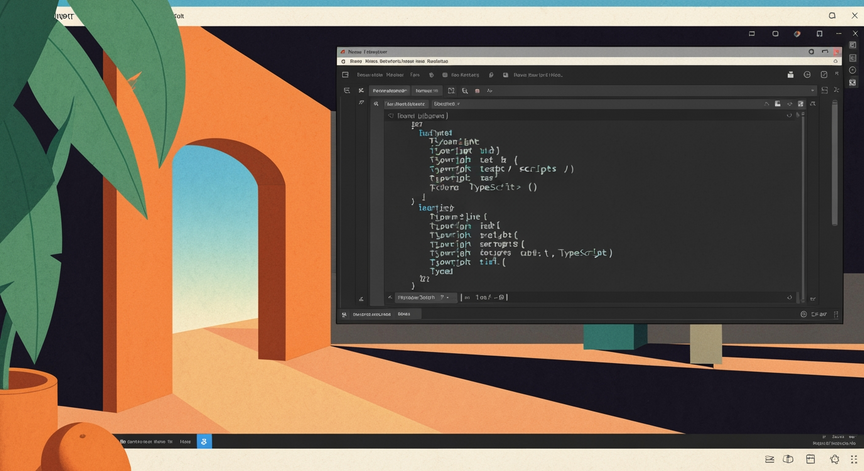This screenshot has height=471, width=864.
Task: Click the split-pane icon after the second tab
Action: point(451,90)
